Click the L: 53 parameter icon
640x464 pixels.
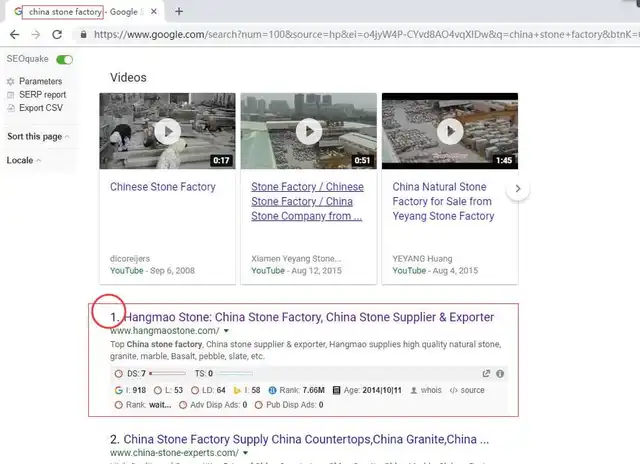tap(158, 390)
